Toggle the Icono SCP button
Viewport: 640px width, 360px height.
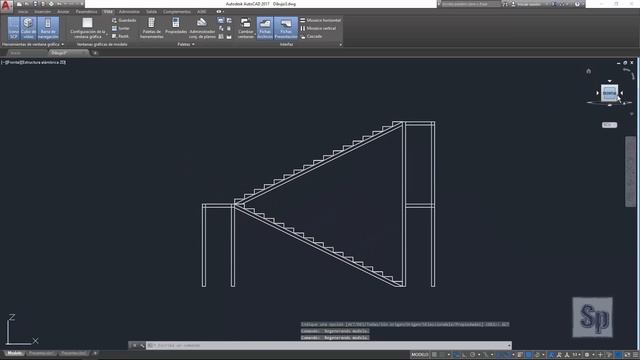[x=13, y=28]
